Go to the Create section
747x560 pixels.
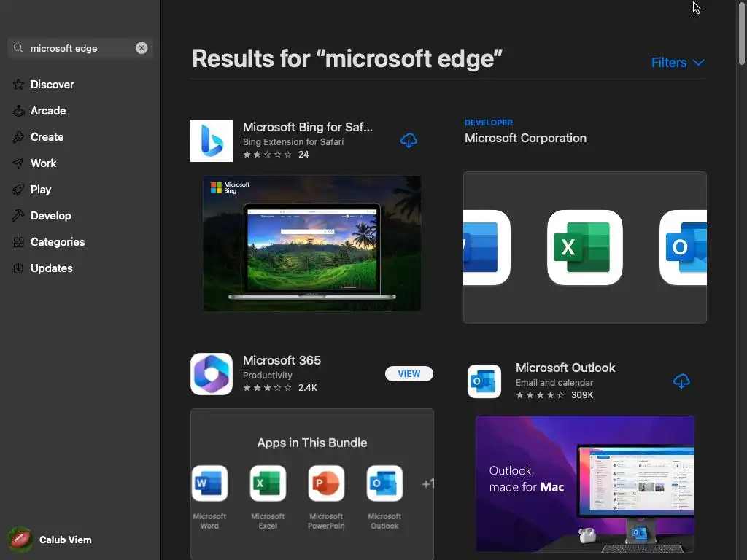47,136
